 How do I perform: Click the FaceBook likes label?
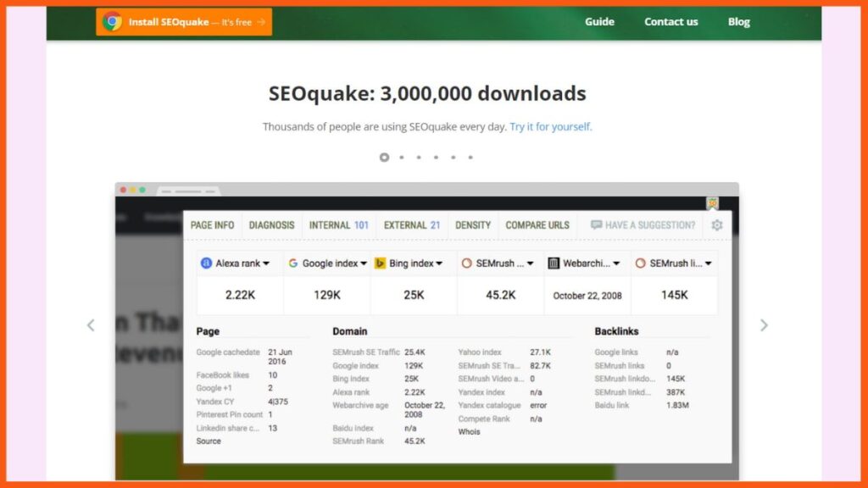click(223, 375)
